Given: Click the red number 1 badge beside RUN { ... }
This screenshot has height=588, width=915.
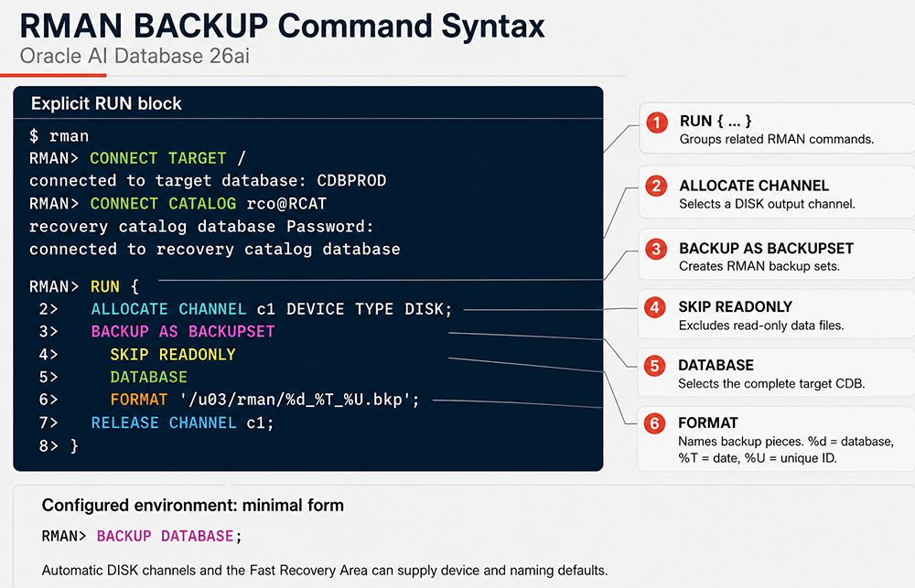Looking at the screenshot, I should (657, 123).
